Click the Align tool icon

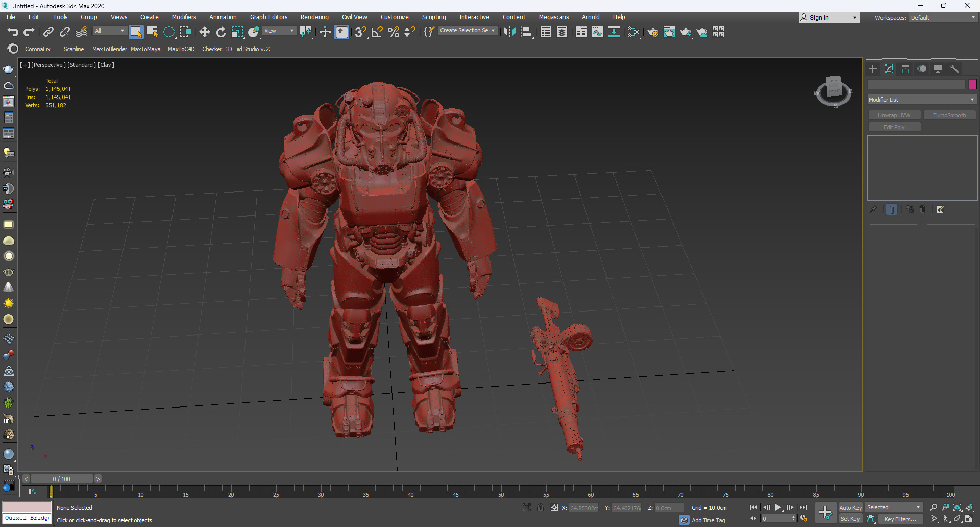point(526,32)
